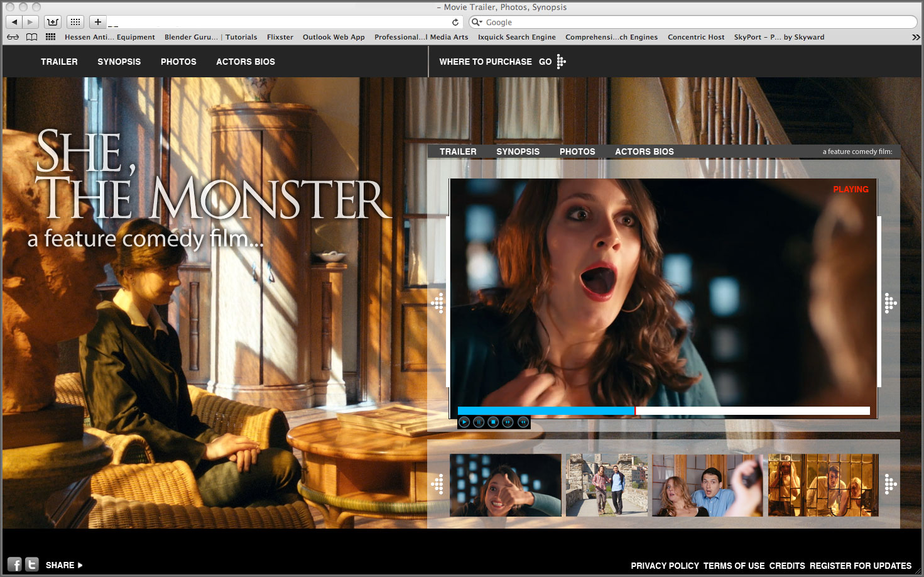The height and width of the screenshot is (577, 924).
Task: Click the crown-icon toolbar button
Action: click(53, 22)
